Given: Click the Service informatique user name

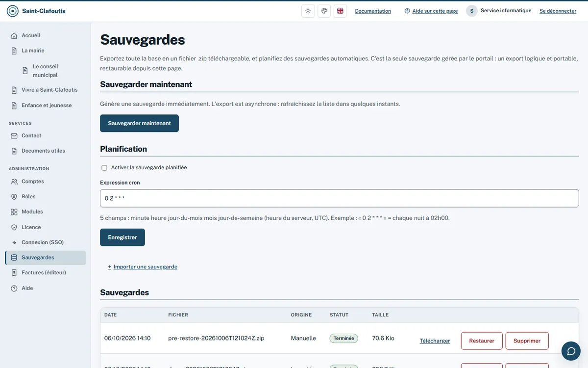Looking at the screenshot, I should [506, 10].
